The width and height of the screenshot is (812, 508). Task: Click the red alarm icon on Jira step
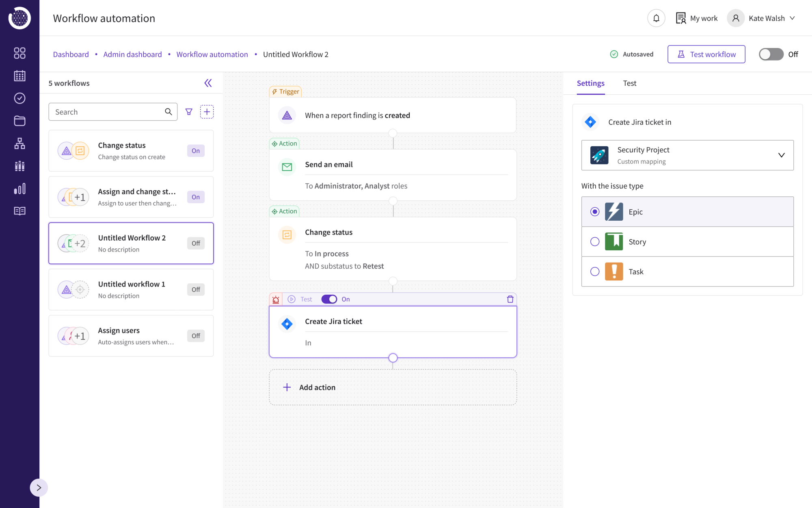click(276, 300)
